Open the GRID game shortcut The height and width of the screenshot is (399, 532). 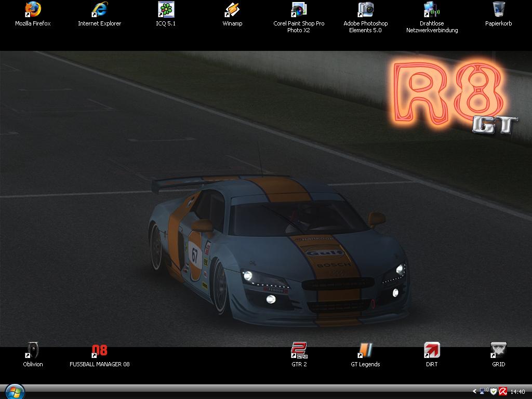tap(499, 351)
